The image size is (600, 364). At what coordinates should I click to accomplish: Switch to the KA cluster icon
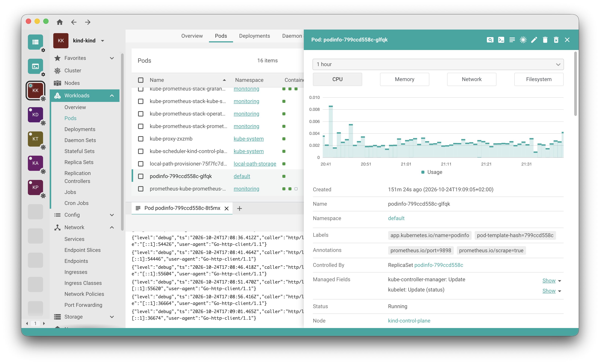(35, 163)
